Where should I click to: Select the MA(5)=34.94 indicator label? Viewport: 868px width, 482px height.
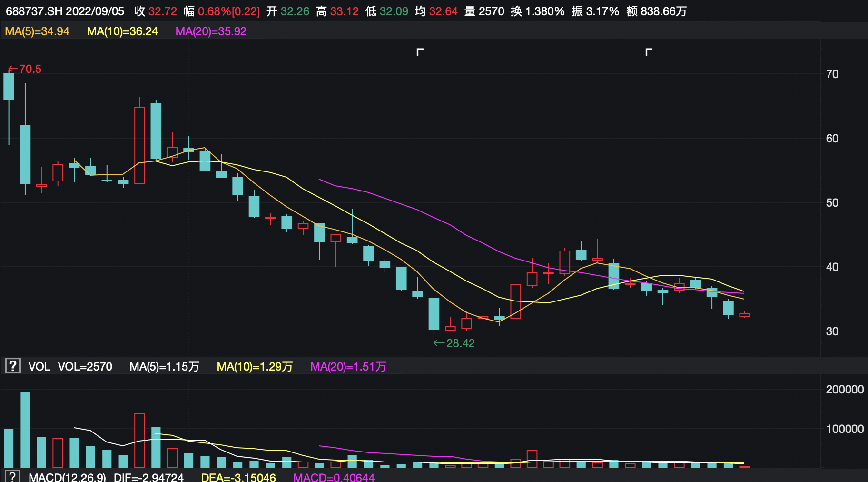[37, 31]
